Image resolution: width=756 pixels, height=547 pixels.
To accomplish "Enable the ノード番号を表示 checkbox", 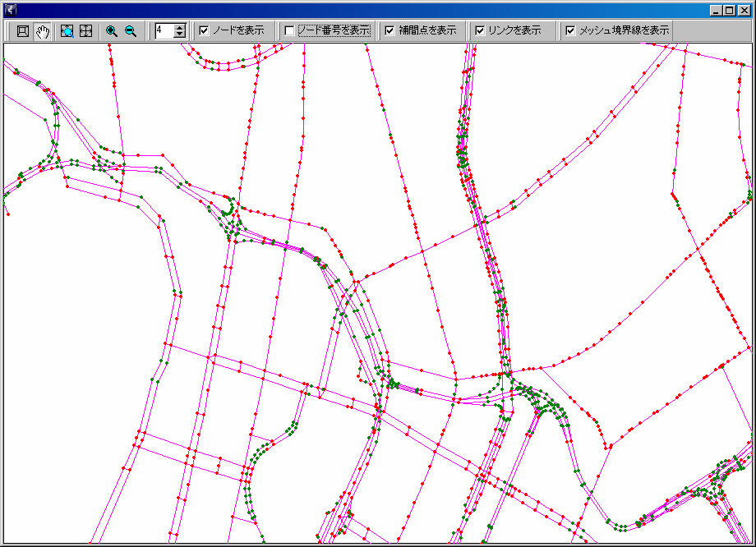I will 289,30.
